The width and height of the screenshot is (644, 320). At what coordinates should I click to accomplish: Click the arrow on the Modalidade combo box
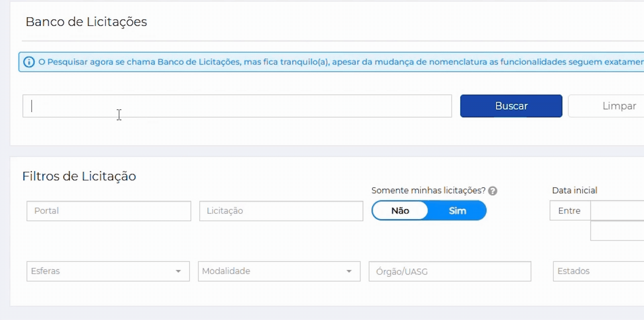click(x=349, y=271)
